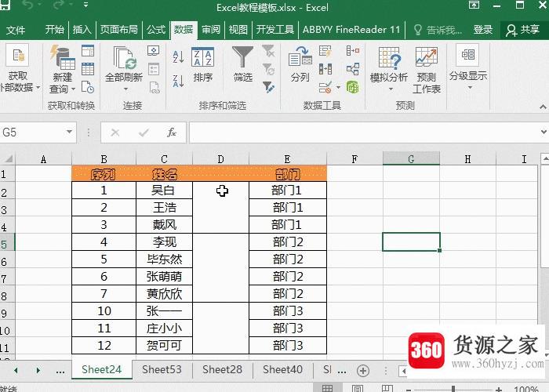549x392 pixels.
Task: Switch to the 开始 tab
Action: click(x=55, y=30)
